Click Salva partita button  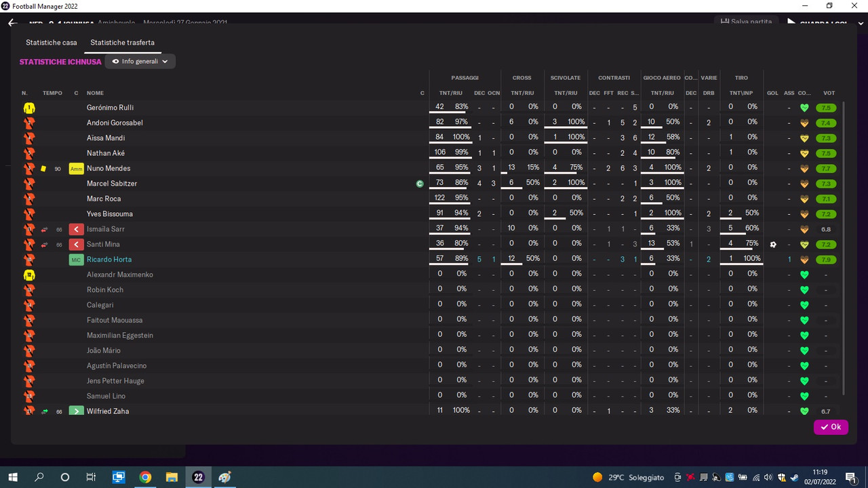click(x=747, y=22)
